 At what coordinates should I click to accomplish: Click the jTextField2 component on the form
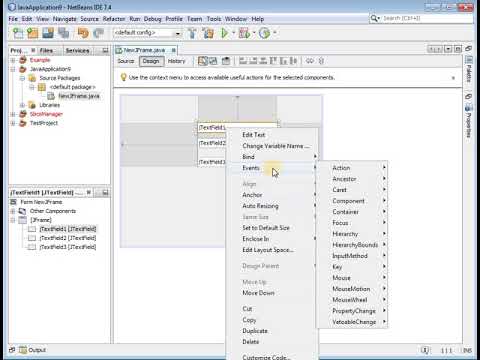(212, 143)
